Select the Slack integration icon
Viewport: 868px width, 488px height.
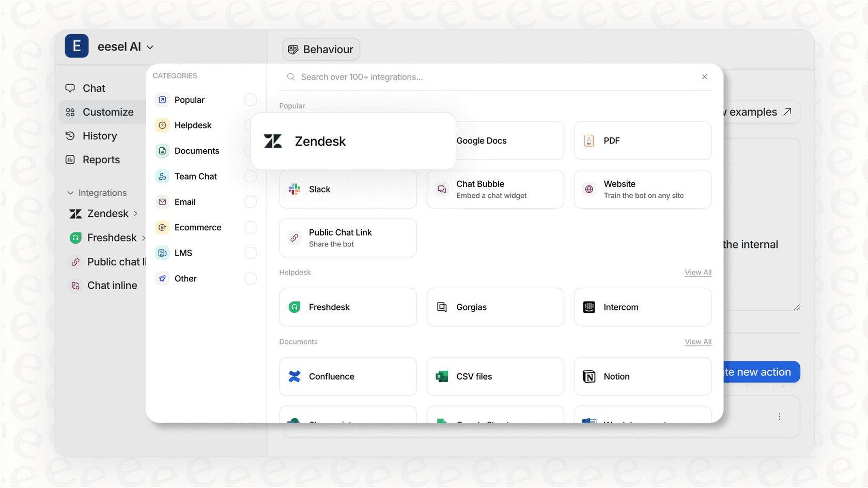[x=295, y=189]
